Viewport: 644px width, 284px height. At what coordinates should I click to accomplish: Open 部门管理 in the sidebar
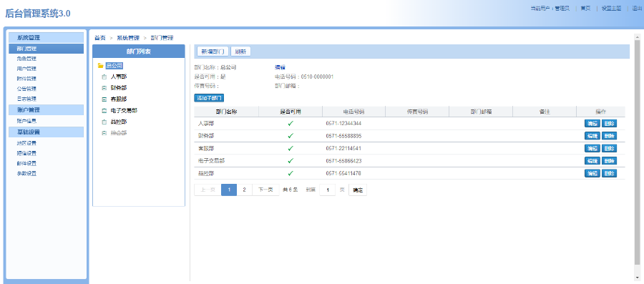(x=46, y=49)
